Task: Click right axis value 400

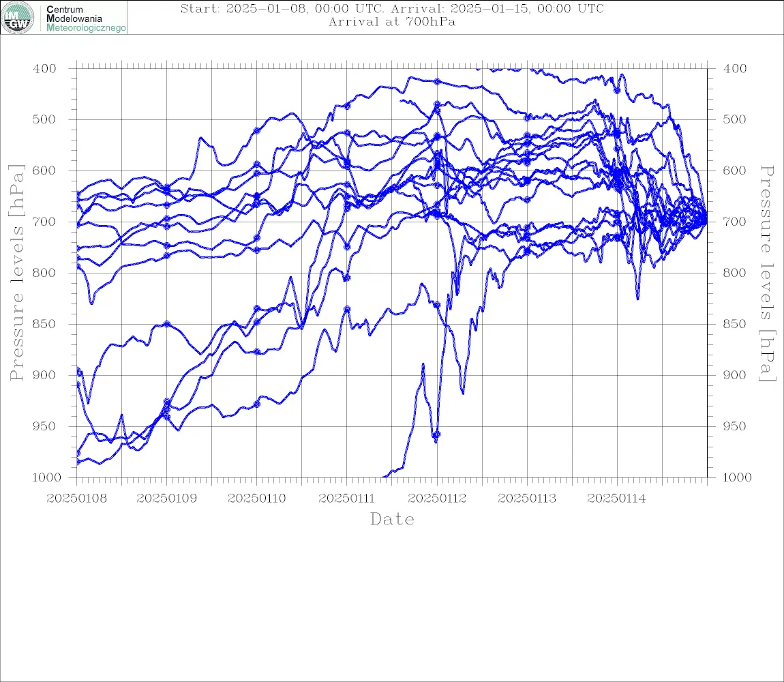Action: [x=734, y=69]
